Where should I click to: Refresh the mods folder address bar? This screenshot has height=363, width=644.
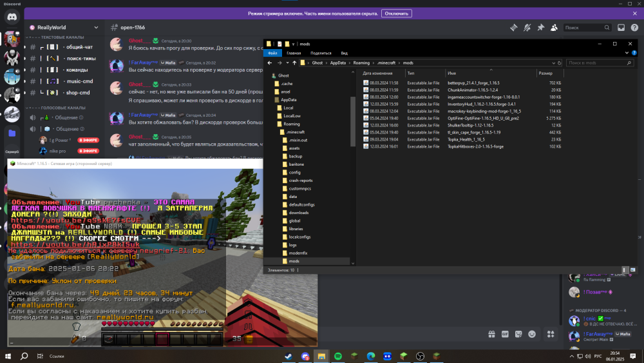pyautogui.click(x=559, y=63)
